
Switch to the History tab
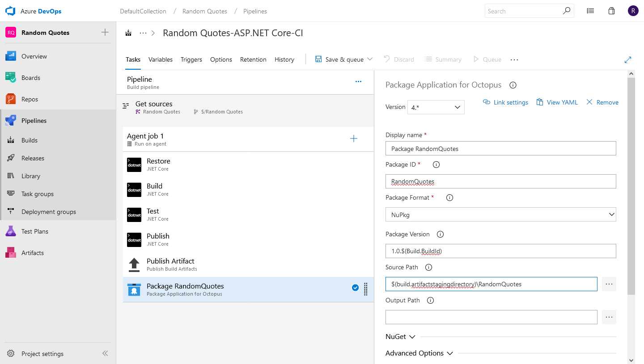tap(284, 59)
